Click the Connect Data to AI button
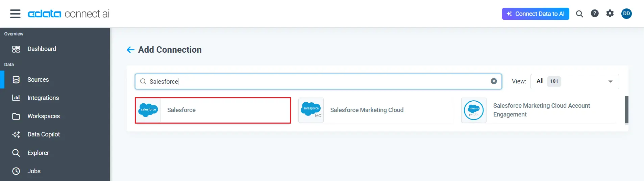The height and width of the screenshot is (181, 644). tap(535, 14)
